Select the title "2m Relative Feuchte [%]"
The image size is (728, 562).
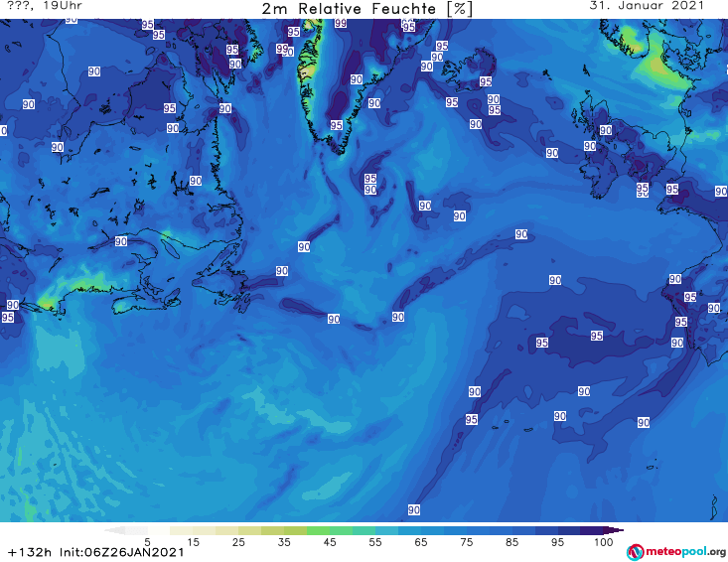tap(367, 8)
